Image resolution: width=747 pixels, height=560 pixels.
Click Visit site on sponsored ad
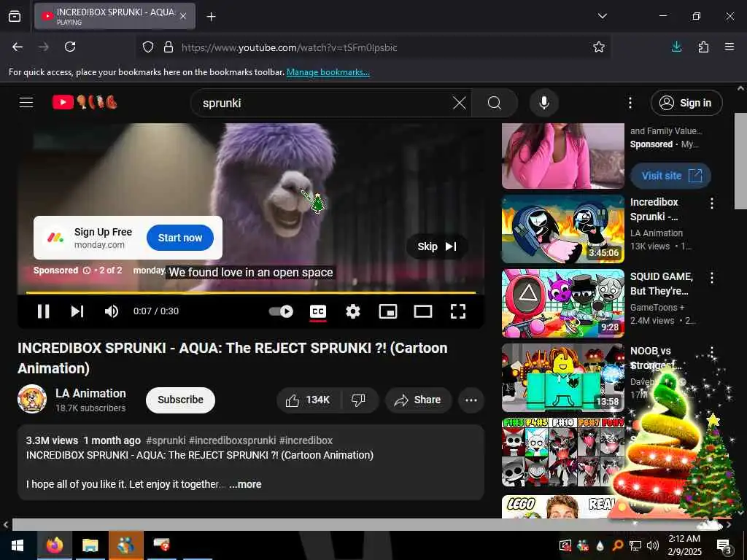pos(671,176)
